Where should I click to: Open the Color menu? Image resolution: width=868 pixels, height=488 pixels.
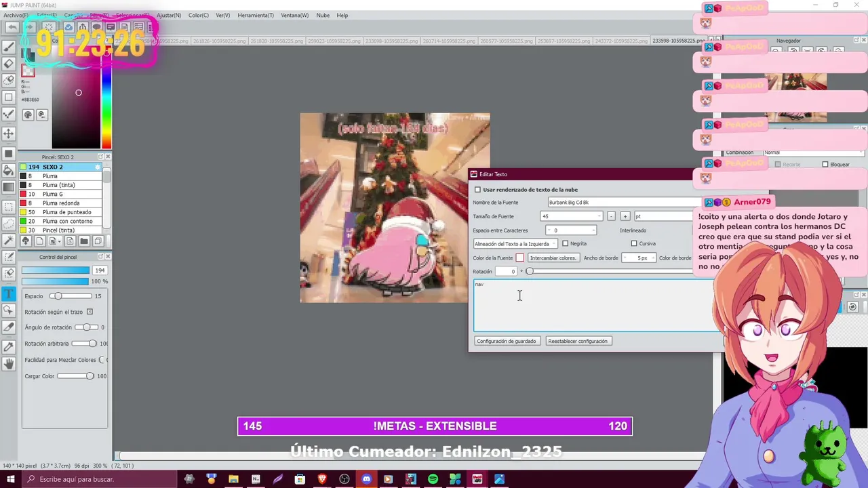199,15
